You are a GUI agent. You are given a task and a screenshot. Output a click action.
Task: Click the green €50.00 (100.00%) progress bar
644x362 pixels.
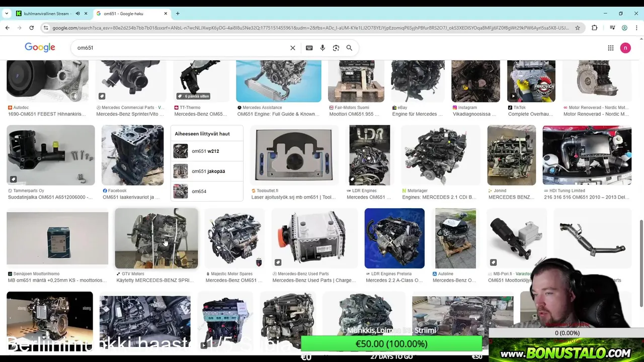pos(391,344)
